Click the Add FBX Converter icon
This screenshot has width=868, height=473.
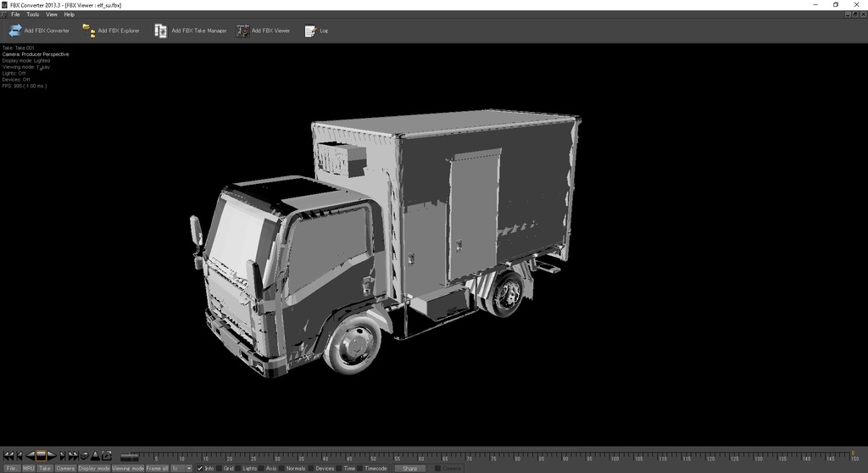click(15, 31)
